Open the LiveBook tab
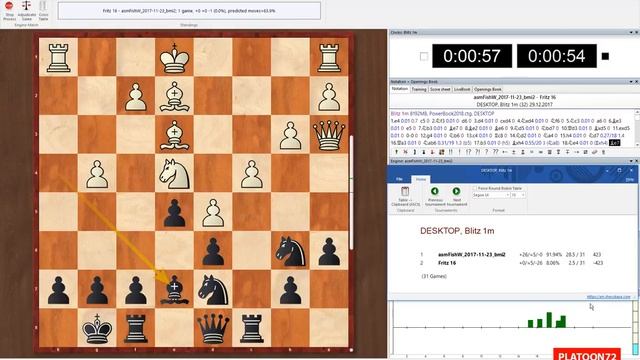The image size is (640, 360). click(462, 89)
